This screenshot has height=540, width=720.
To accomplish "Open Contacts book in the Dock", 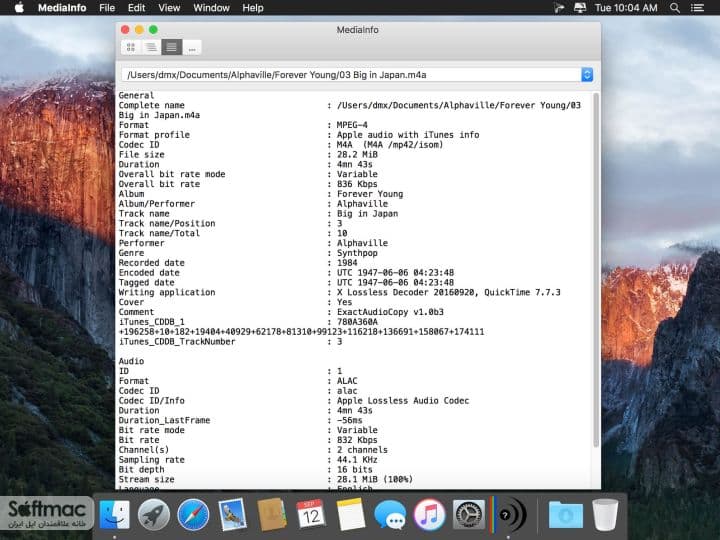I will point(272,514).
